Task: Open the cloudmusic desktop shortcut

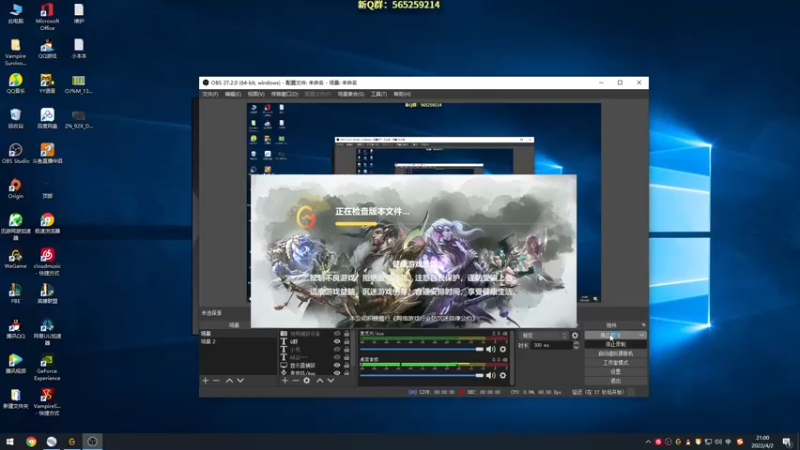Action: click(x=47, y=262)
